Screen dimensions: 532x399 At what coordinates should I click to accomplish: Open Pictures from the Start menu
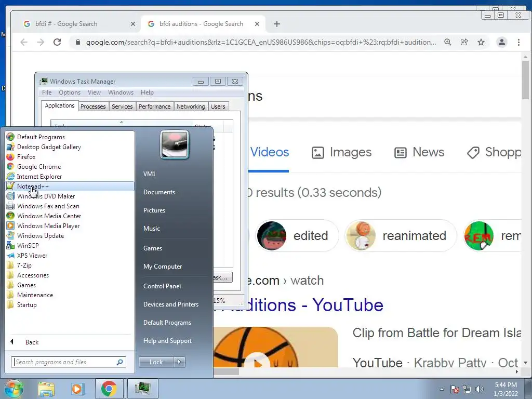coord(154,210)
